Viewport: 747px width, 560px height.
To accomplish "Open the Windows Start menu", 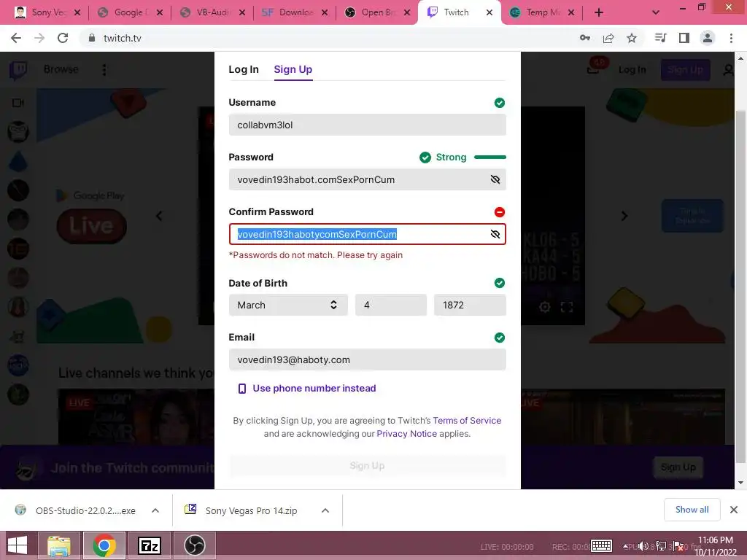I will 18,545.
